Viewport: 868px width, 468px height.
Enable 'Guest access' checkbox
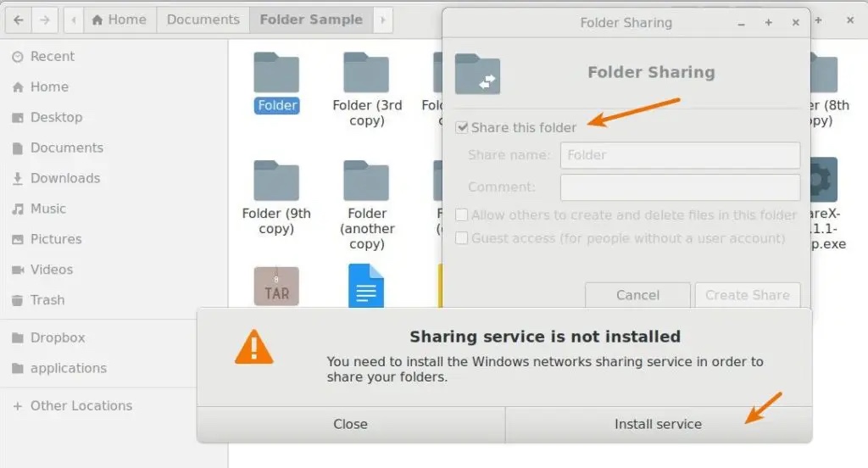(x=462, y=238)
